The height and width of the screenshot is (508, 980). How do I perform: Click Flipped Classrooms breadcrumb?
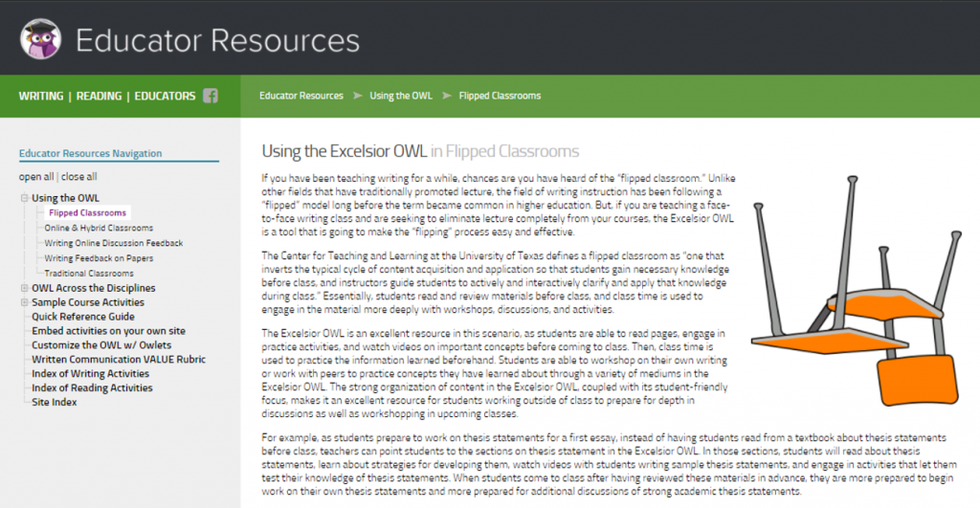[500, 96]
